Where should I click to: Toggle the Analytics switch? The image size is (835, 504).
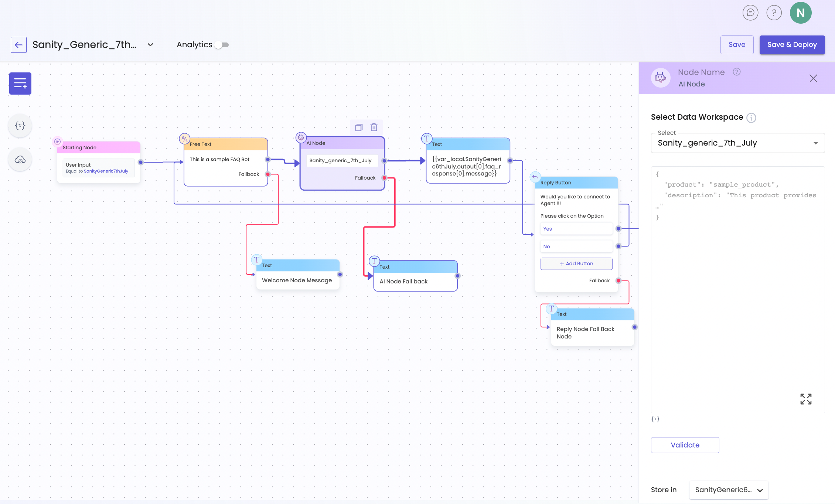tap(222, 45)
